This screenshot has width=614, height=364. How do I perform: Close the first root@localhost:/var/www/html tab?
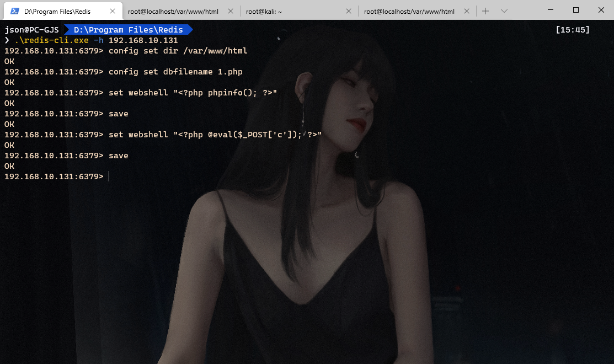231,11
